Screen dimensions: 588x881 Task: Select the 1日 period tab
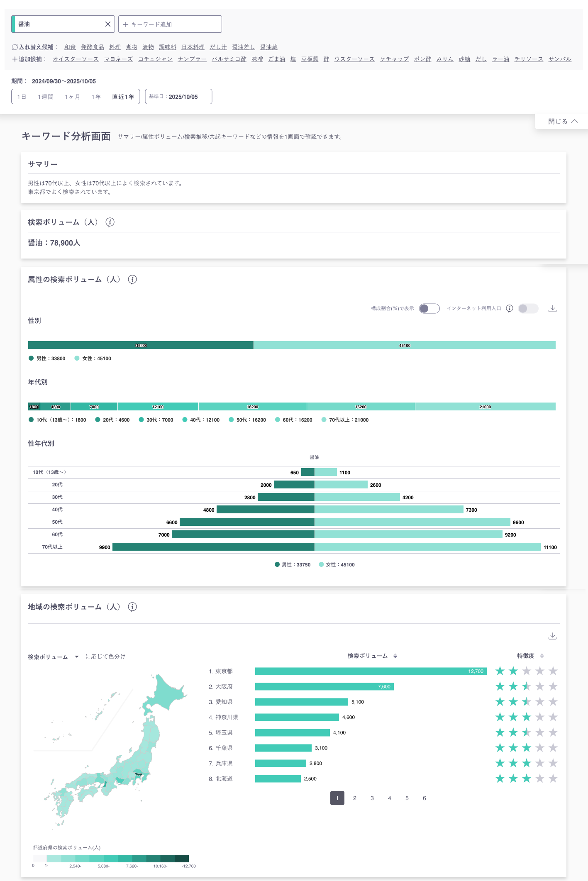click(x=22, y=97)
